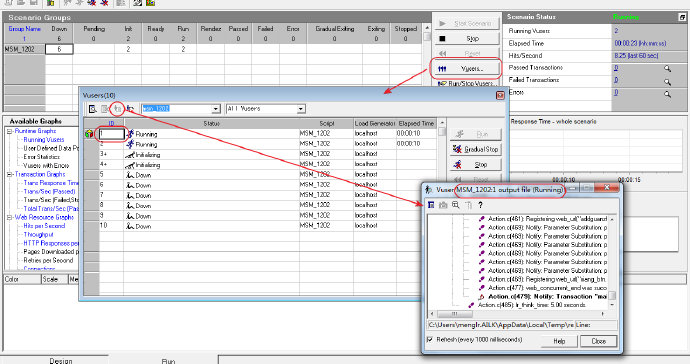Select Running Vusers graph
Screen dimensions: 690x364
pyautogui.click(x=44, y=140)
